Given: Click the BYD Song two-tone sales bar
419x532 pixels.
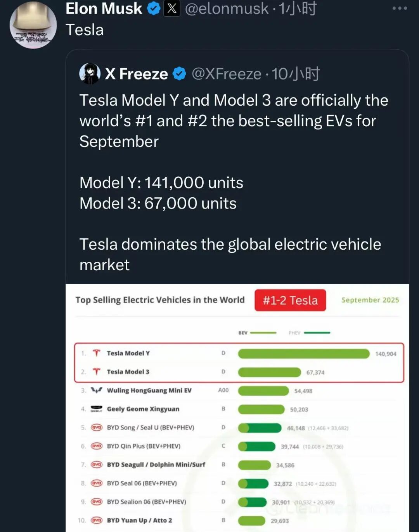Looking at the screenshot, I should pos(260,428).
